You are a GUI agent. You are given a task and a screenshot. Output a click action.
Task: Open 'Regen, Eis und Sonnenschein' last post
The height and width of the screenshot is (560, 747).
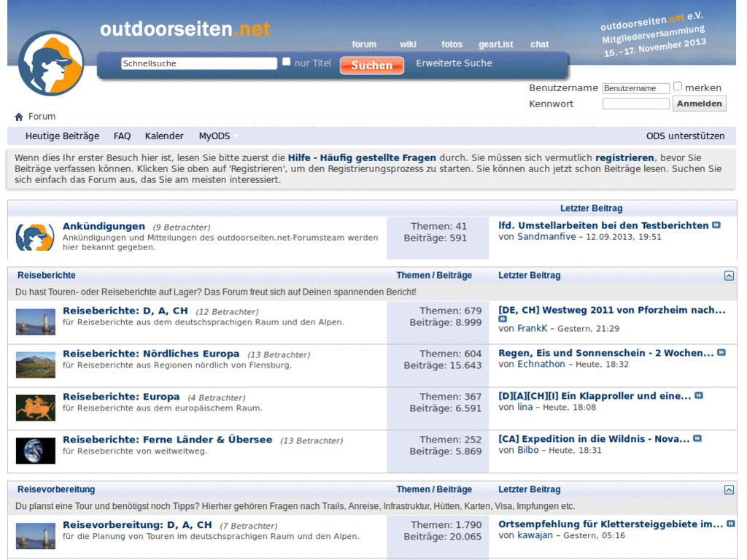(606, 353)
